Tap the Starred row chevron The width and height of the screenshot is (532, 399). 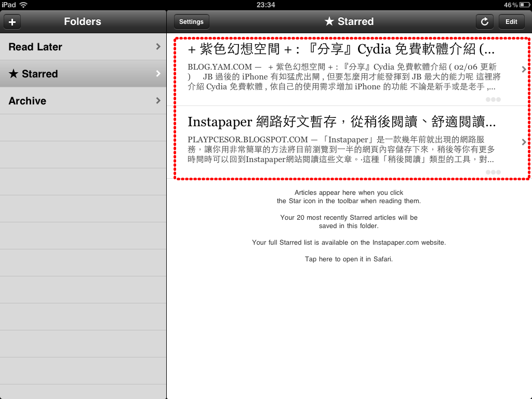point(158,74)
